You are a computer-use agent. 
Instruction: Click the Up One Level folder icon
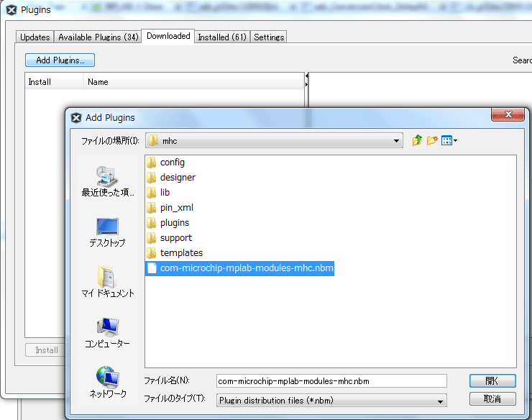(x=417, y=141)
